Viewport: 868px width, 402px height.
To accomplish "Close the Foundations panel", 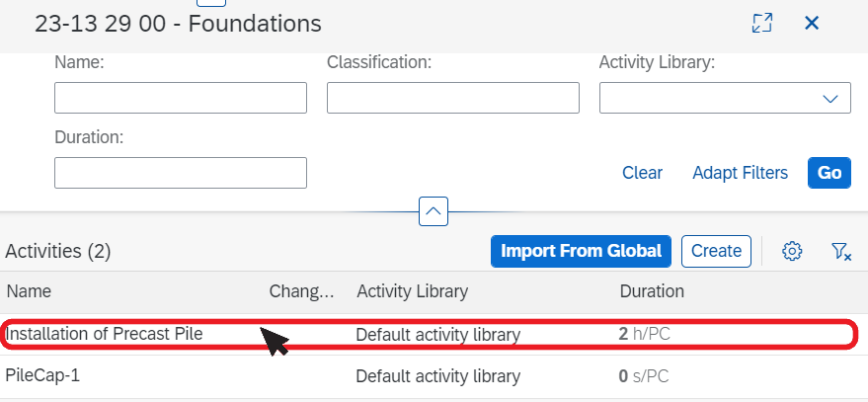I will pyautogui.click(x=812, y=23).
